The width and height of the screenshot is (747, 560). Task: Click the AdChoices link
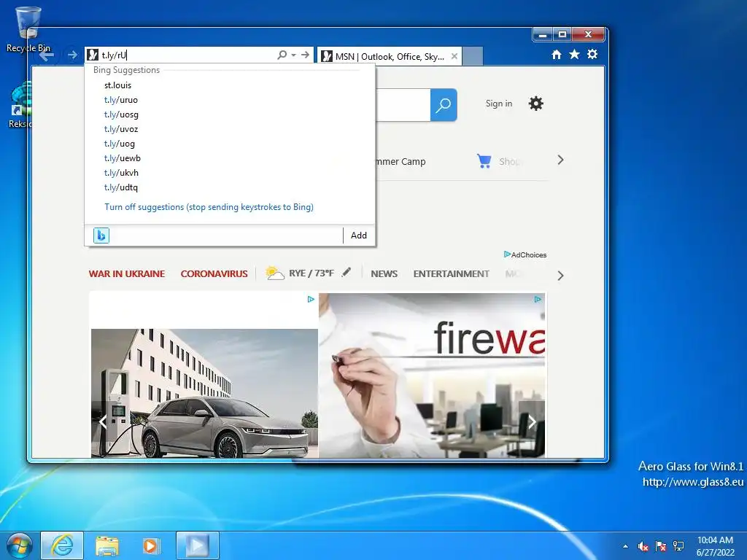(x=525, y=254)
